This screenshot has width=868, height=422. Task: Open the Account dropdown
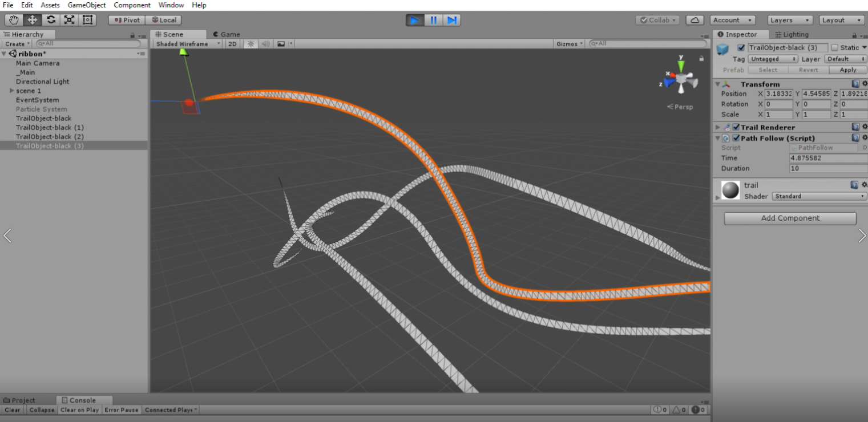click(733, 20)
